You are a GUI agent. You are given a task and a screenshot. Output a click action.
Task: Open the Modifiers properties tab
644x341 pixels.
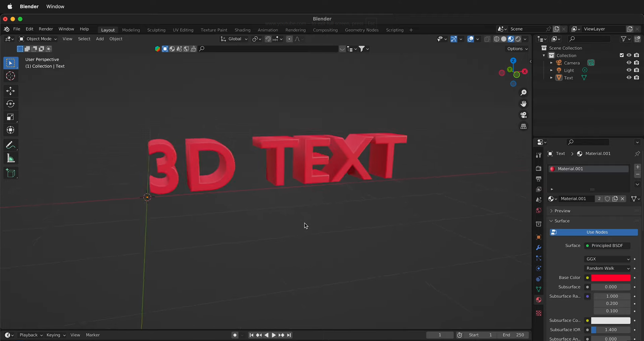(x=539, y=248)
